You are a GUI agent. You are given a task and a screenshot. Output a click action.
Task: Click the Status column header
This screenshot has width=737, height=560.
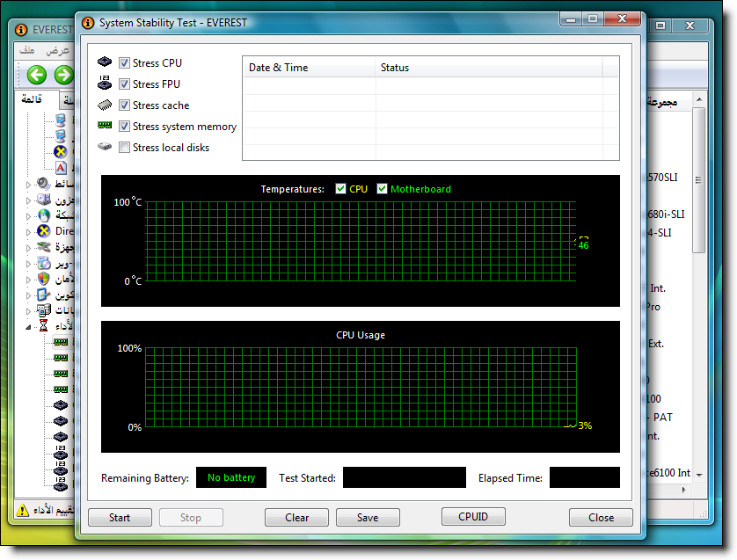pos(489,68)
